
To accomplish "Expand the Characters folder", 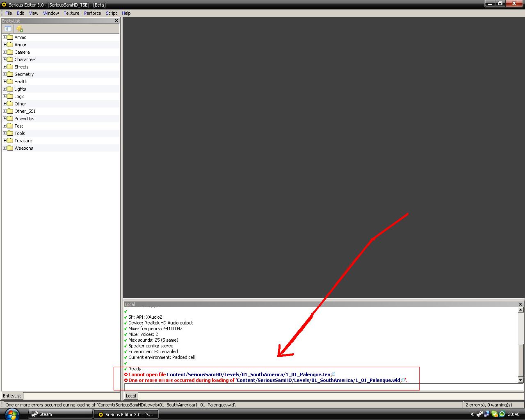I will click(x=5, y=59).
